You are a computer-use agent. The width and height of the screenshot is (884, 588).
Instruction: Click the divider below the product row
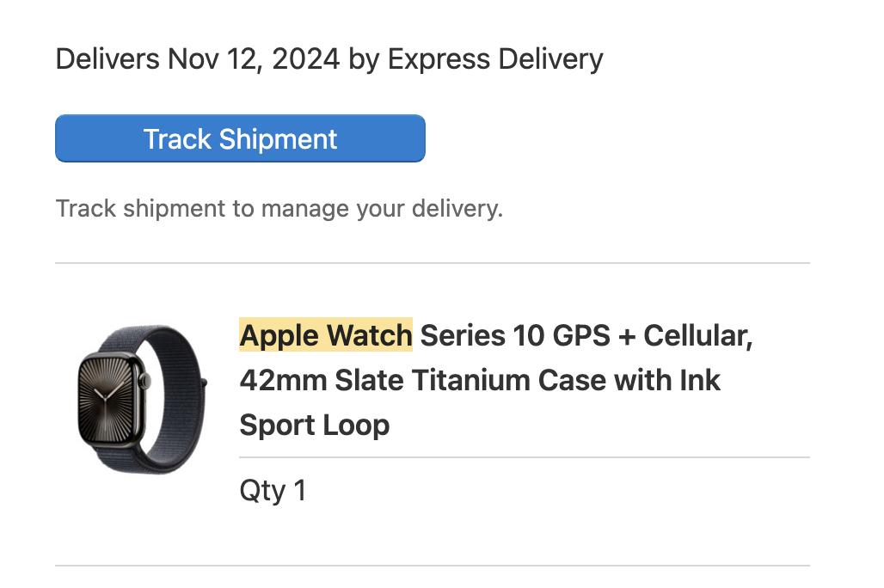(432, 566)
